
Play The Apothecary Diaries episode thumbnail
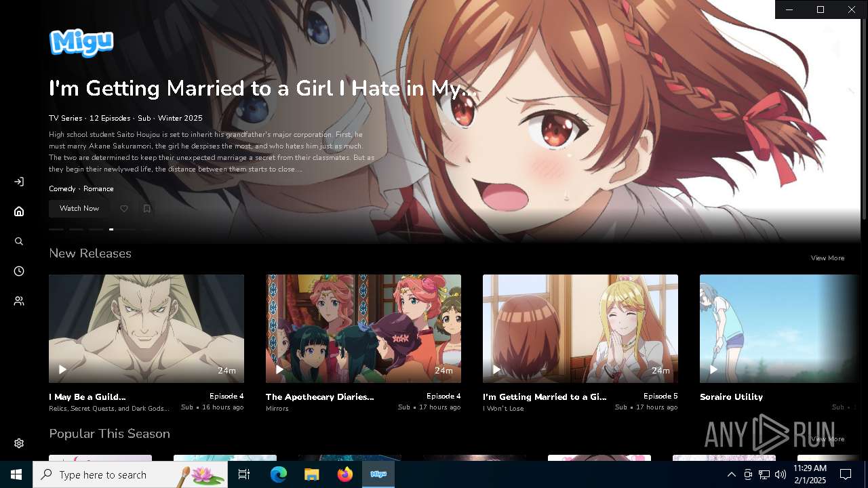coord(363,329)
